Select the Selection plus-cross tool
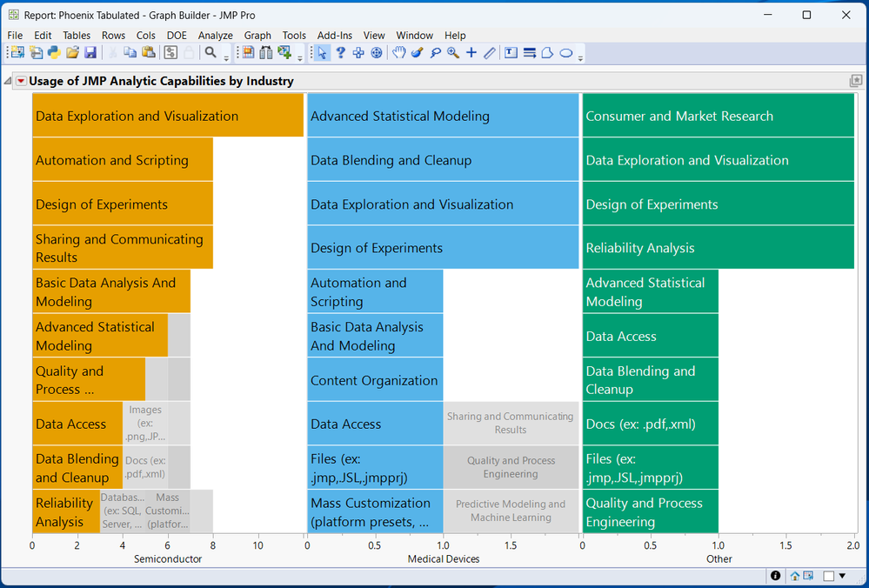 (x=358, y=53)
